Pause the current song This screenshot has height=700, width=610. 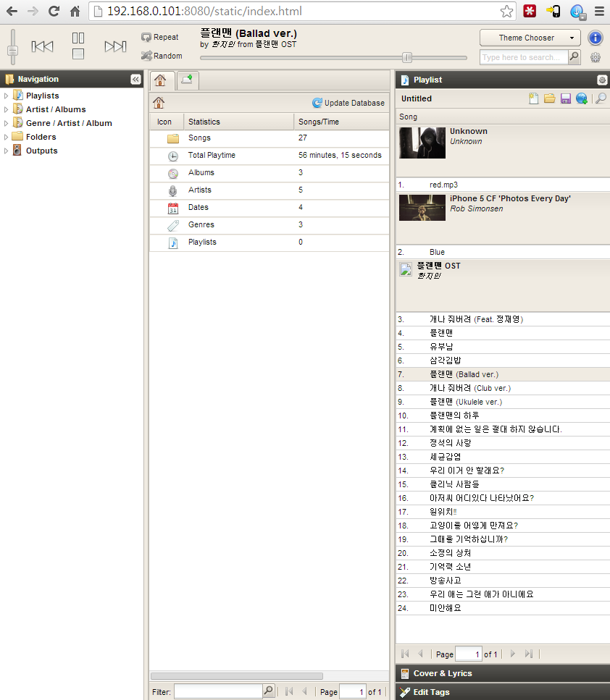[78, 38]
